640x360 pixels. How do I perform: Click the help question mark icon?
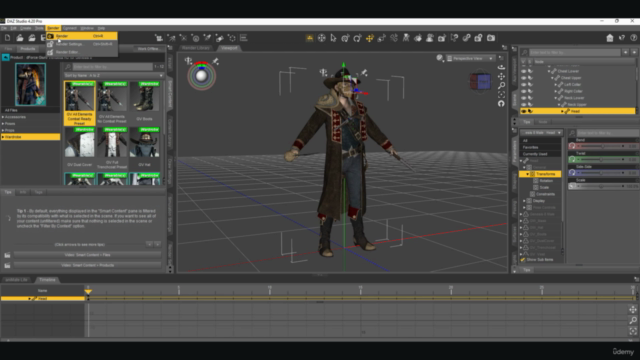pyautogui.click(x=633, y=38)
